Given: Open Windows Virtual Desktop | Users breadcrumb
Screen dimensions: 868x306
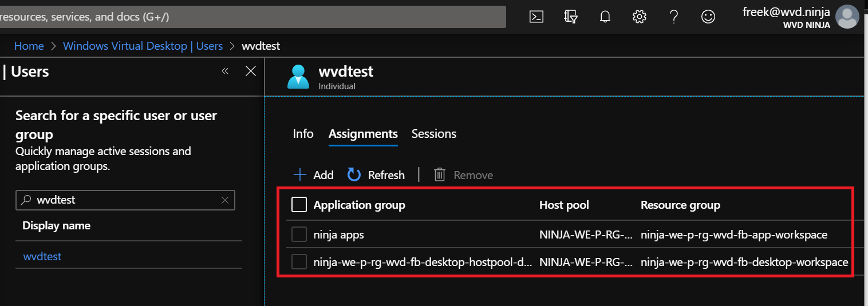Looking at the screenshot, I should click(143, 46).
